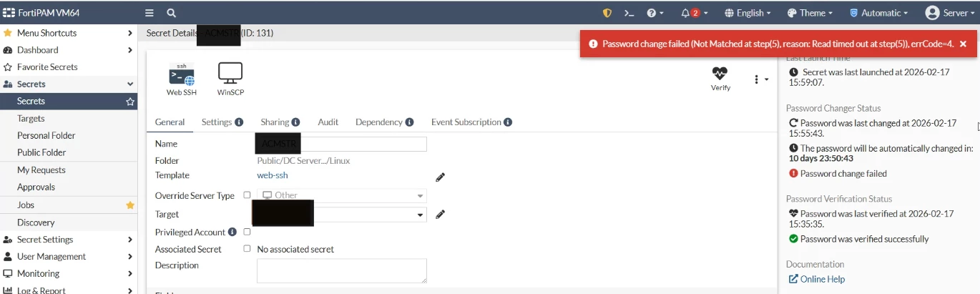
Task: Launch Web SSH session icon
Action: 182,79
